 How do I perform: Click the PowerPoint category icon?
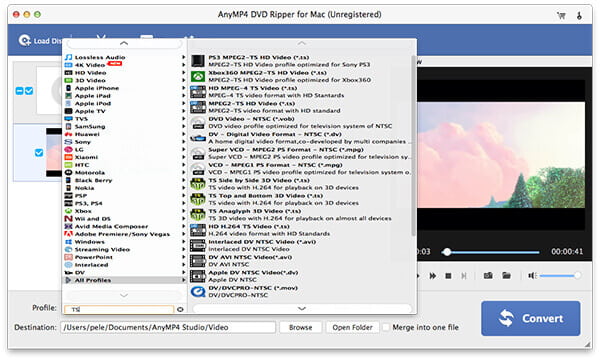tap(68, 257)
